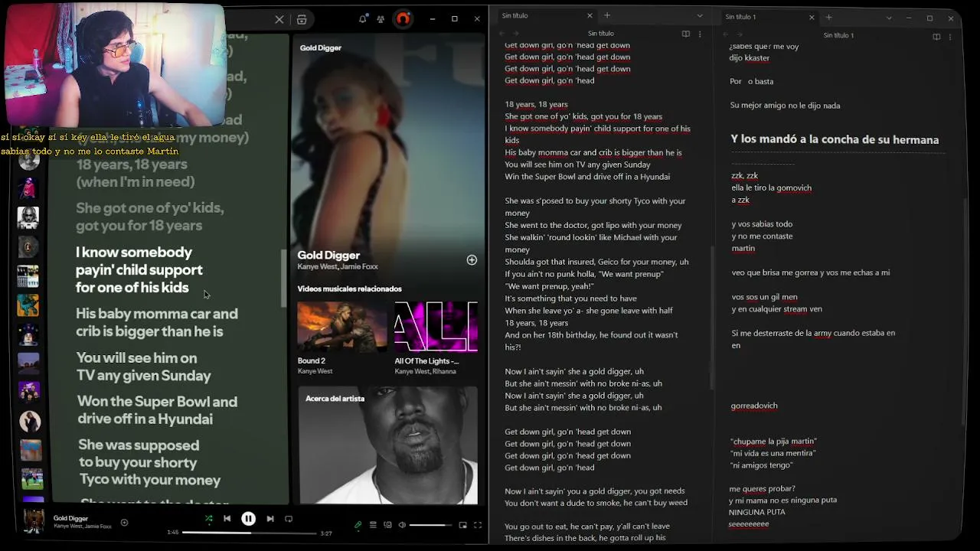Click the Gold Digger song title in side panel
This screenshot has height=551, width=980.
[328, 256]
